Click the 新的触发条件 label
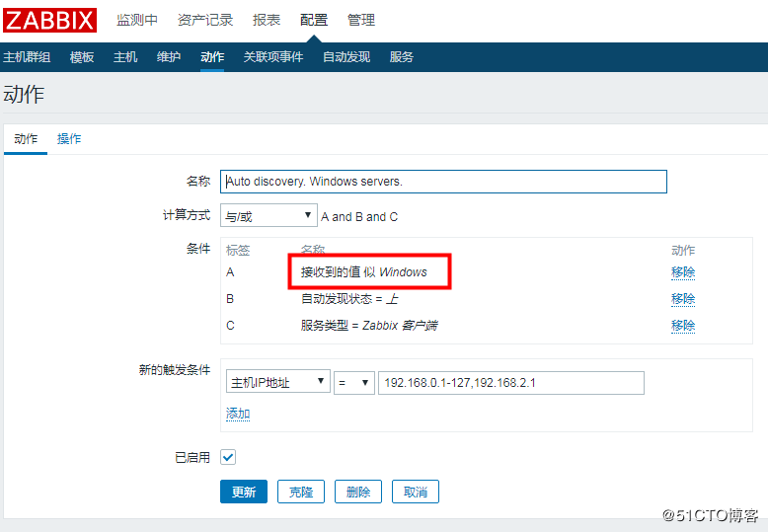Image resolution: width=768 pixels, height=532 pixels. (x=175, y=370)
